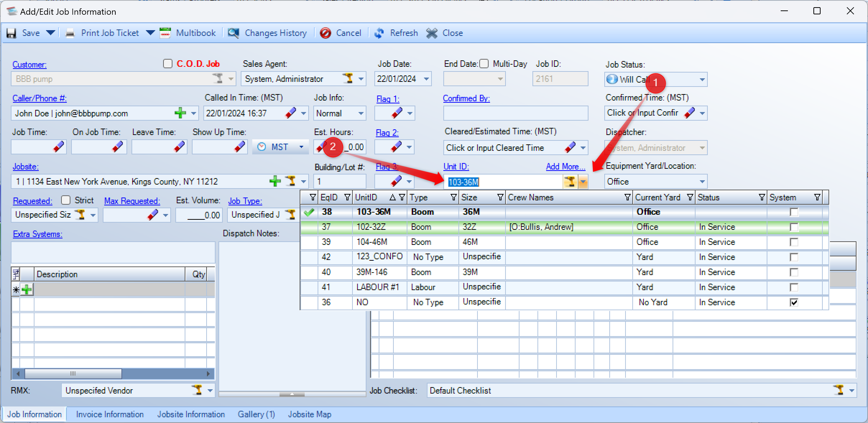
Task: Select unit row 39M-146 in equipment list
Action: (x=564, y=272)
